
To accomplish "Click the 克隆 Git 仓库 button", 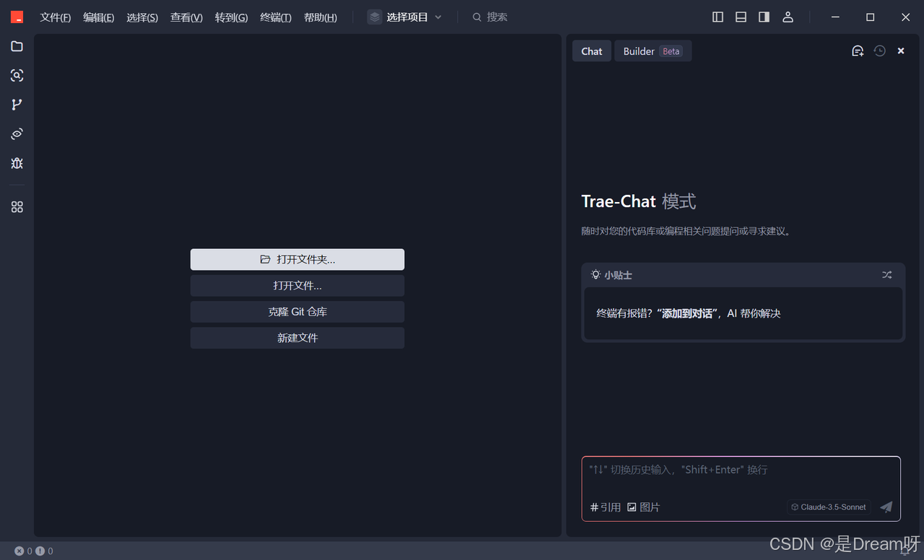I will click(x=297, y=312).
